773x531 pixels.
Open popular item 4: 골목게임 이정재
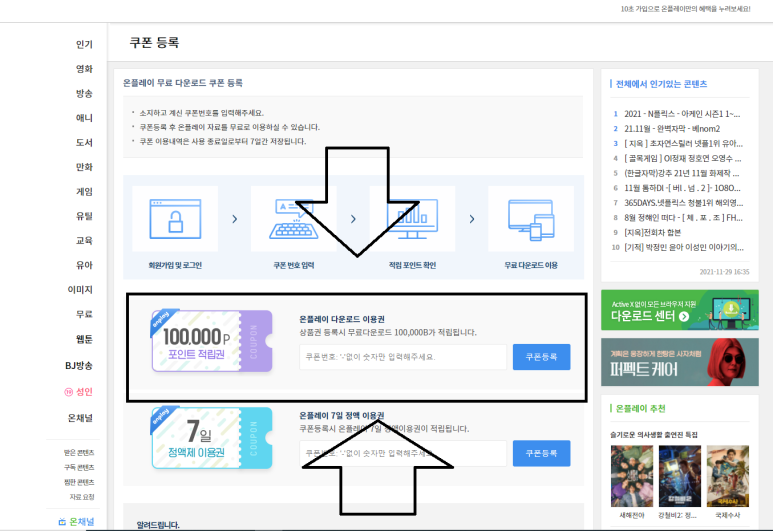683,158
